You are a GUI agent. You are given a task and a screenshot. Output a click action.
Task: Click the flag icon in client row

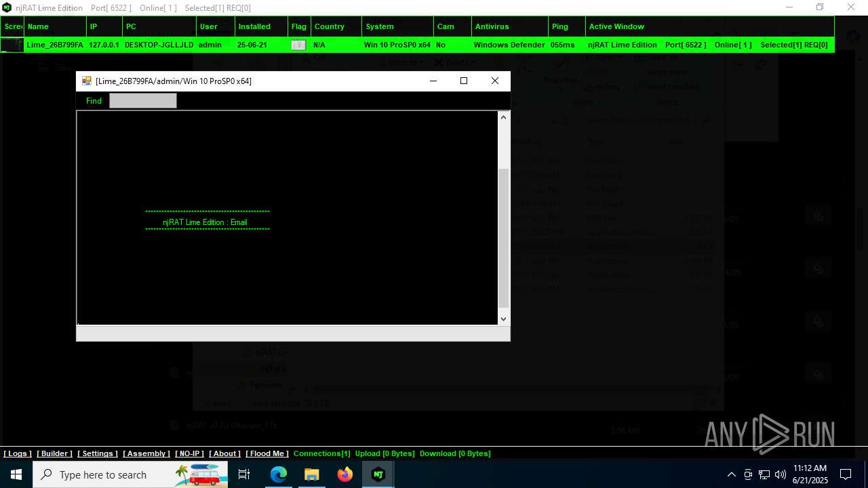click(x=298, y=45)
